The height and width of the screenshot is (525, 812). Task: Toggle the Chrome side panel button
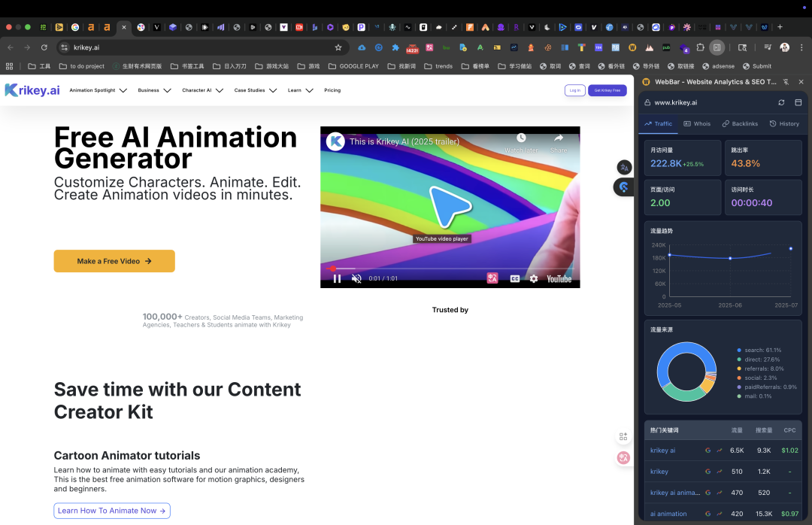717,47
